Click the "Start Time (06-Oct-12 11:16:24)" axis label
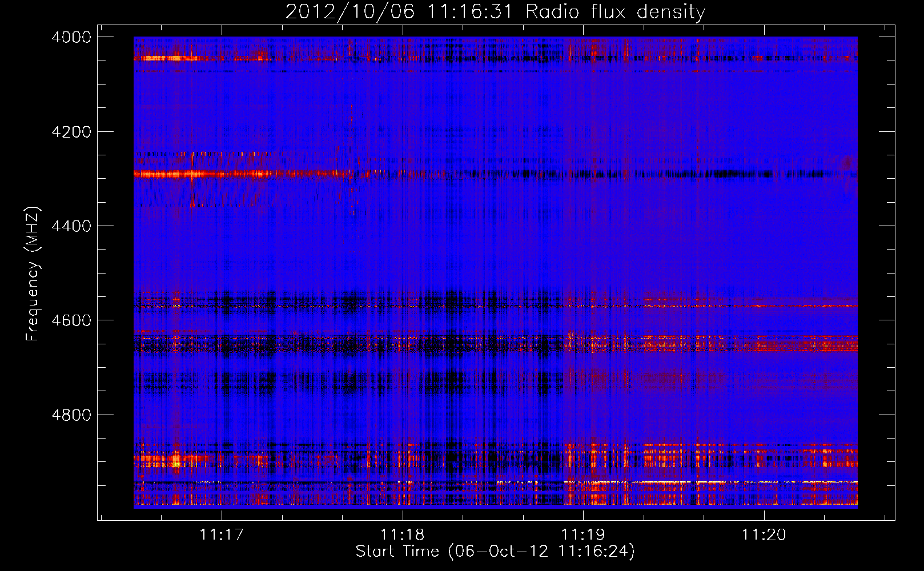This screenshot has height=571, width=924. [x=495, y=552]
